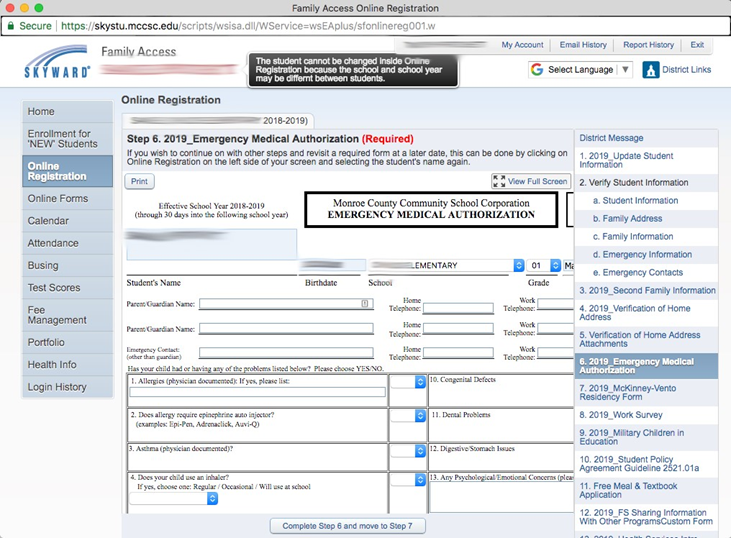This screenshot has width=731, height=538.
Task: Click the Emergency Contact name field
Action: 286,353
